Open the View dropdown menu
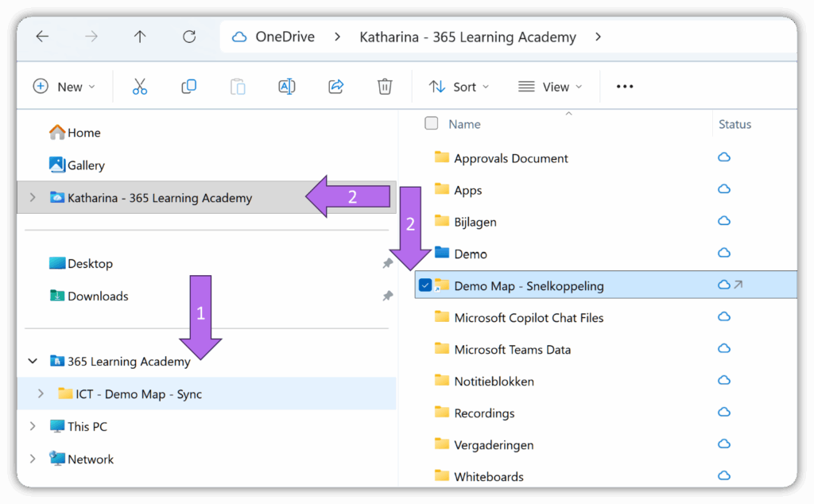The height and width of the screenshot is (504, 814). tap(550, 87)
